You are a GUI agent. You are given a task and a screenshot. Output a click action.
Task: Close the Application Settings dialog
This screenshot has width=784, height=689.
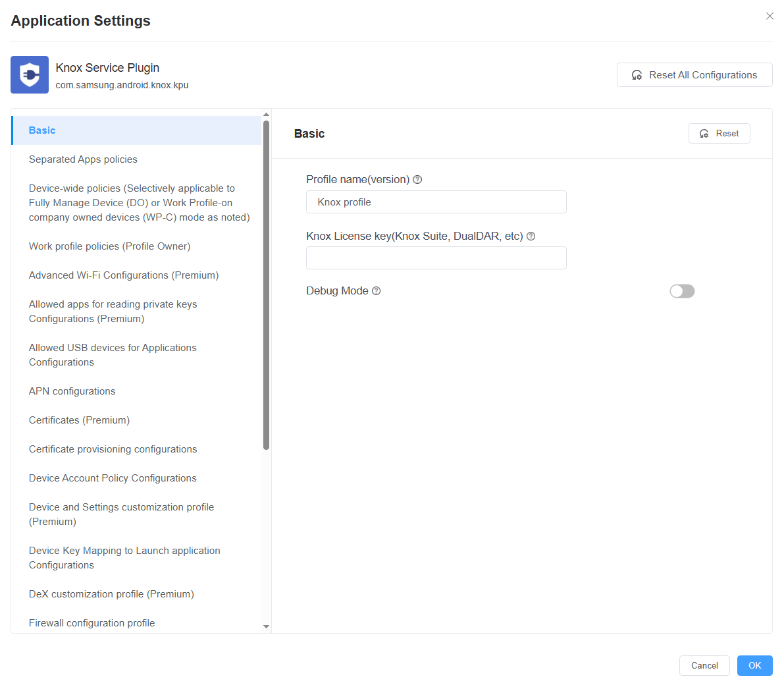point(770,16)
